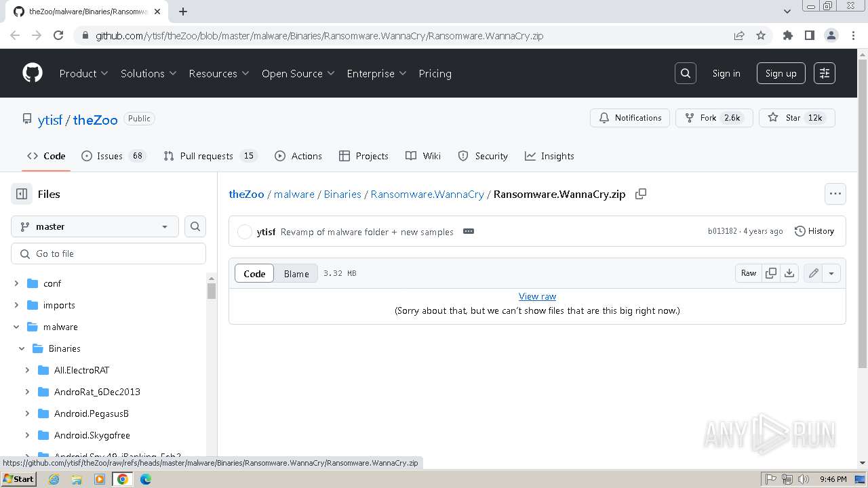868x488 pixels.
Task: Click the search magnifier icon in header
Action: click(x=686, y=73)
